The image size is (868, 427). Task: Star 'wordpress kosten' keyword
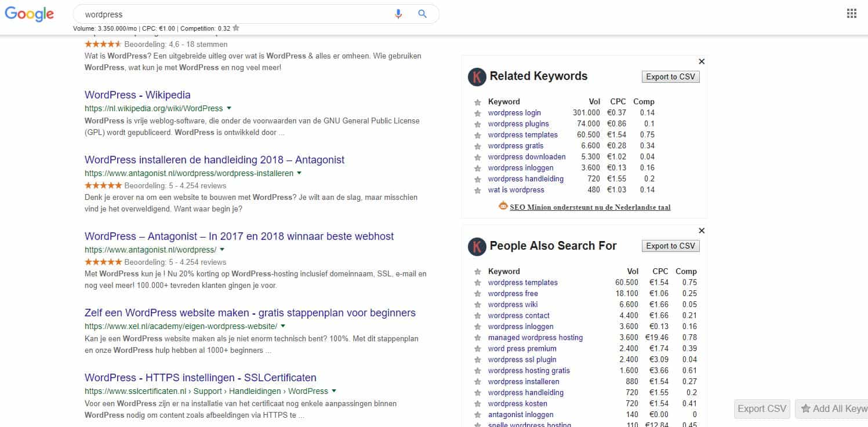click(x=477, y=404)
